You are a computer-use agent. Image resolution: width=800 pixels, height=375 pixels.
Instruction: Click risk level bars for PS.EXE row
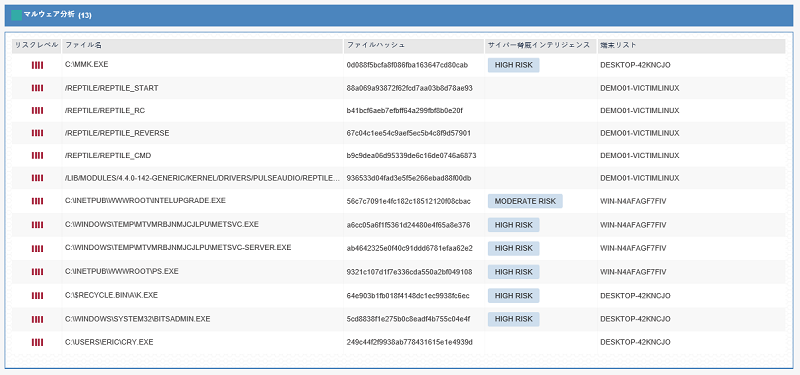point(37,272)
